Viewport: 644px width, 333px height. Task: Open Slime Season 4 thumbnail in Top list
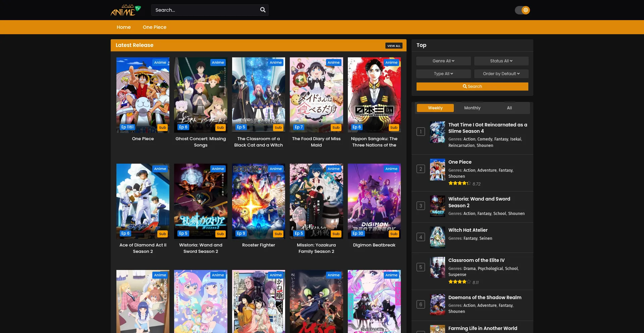pyautogui.click(x=437, y=132)
